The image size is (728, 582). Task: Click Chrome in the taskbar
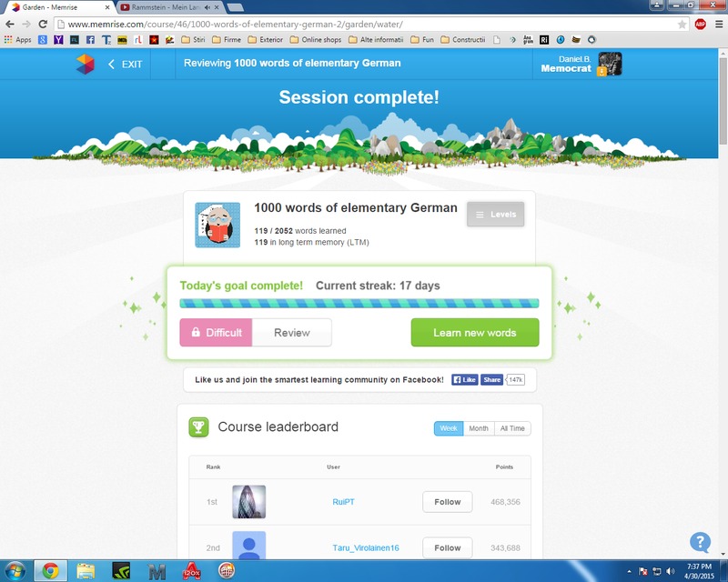point(50,571)
